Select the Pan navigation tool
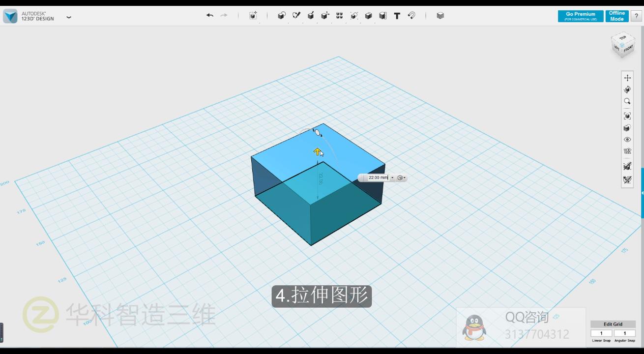Screen dimensions: 644x354 [627, 78]
